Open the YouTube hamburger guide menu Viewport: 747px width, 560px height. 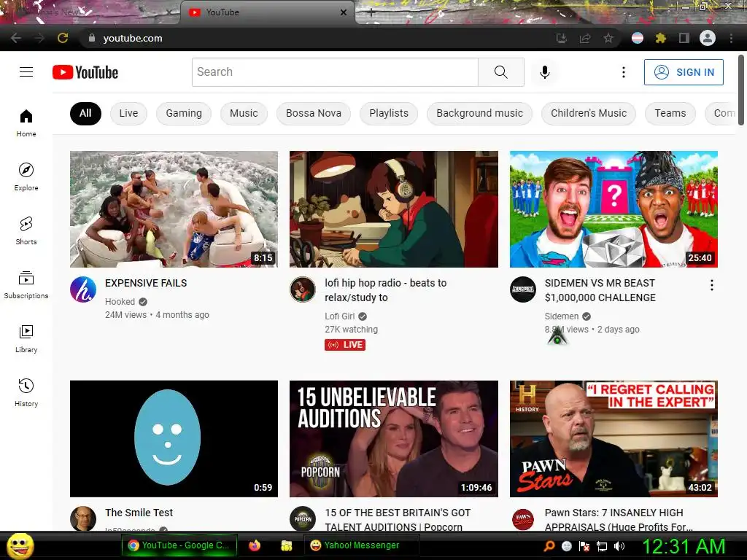point(26,72)
